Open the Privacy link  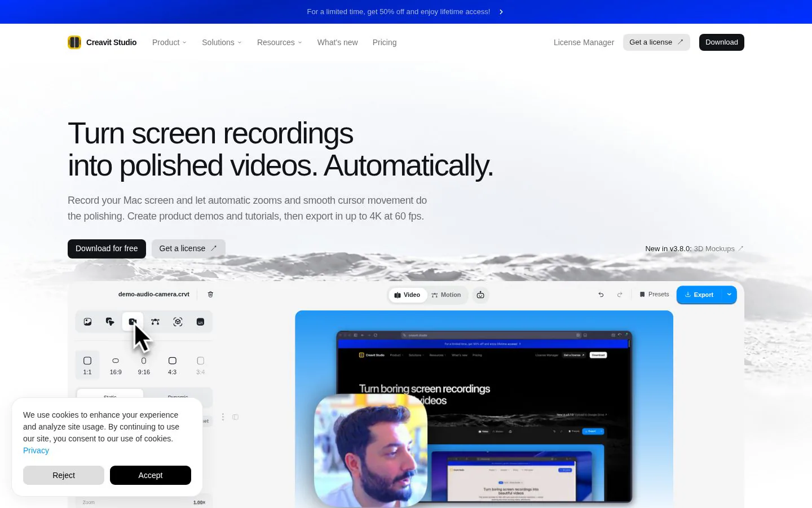click(36, 450)
